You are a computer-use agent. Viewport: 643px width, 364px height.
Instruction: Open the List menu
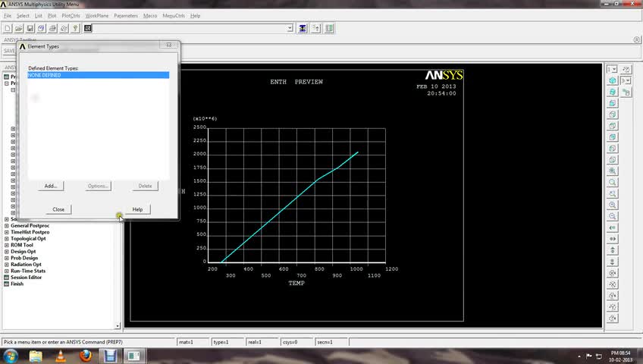click(x=38, y=16)
